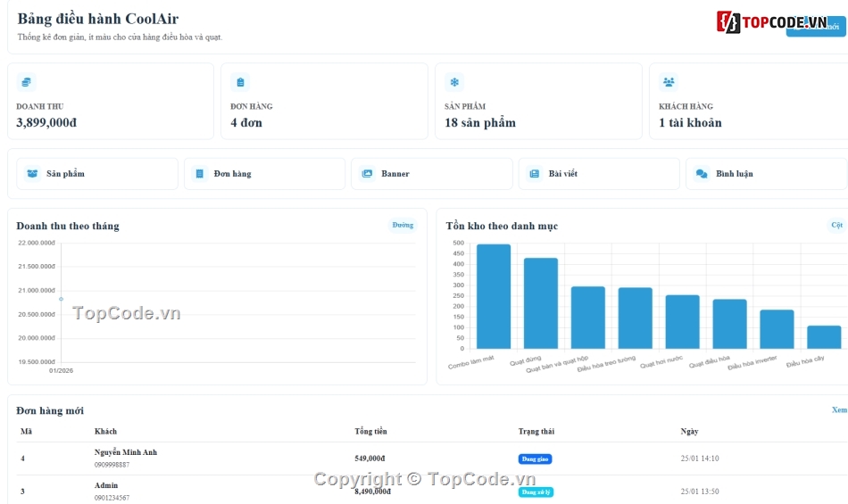Image resolution: width=848 pixels, height=504 pixels.
Task: Click the snowflake products icon
Action: pos(454,82)
